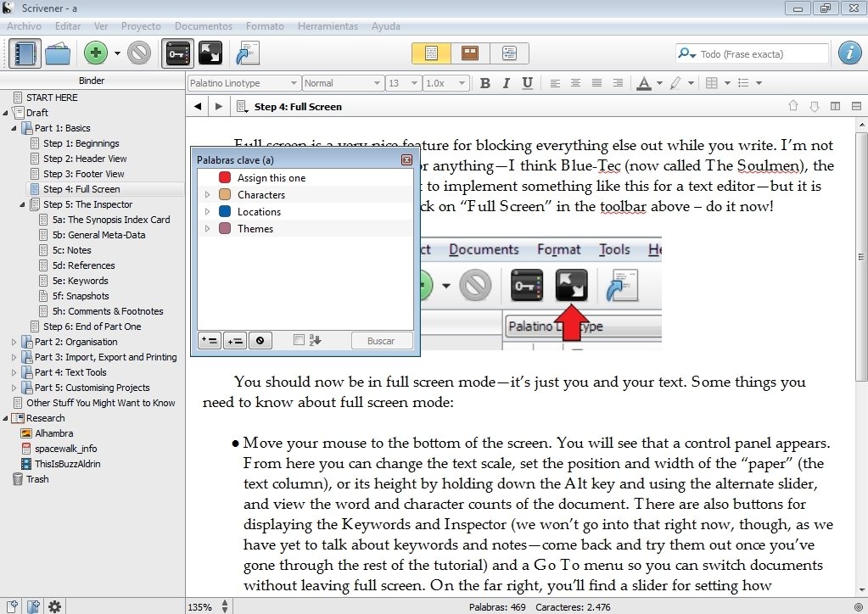Justify text alignment
Image resolution: width=868 pixels, height=614 pixels.
(x=596, y=83)
